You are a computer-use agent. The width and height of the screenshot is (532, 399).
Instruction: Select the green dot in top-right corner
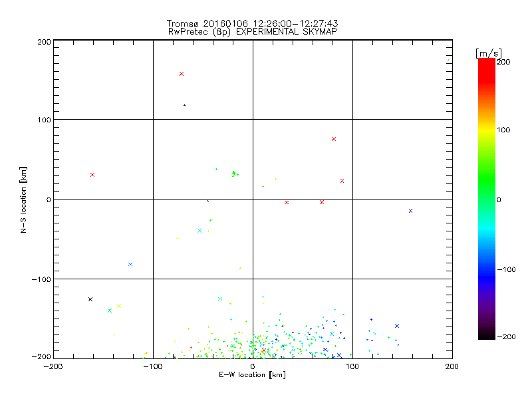448,60
